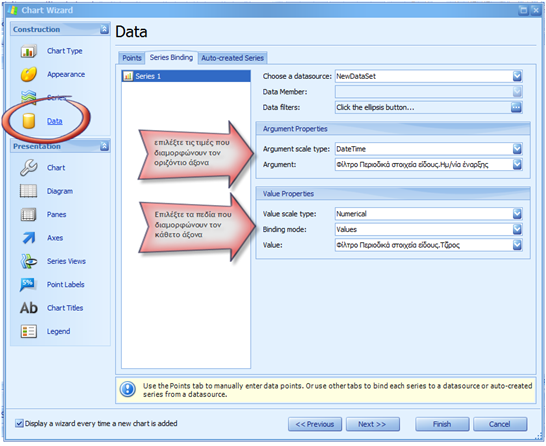
Task: Click the Data cylinder icon
Action: (29, 121)
